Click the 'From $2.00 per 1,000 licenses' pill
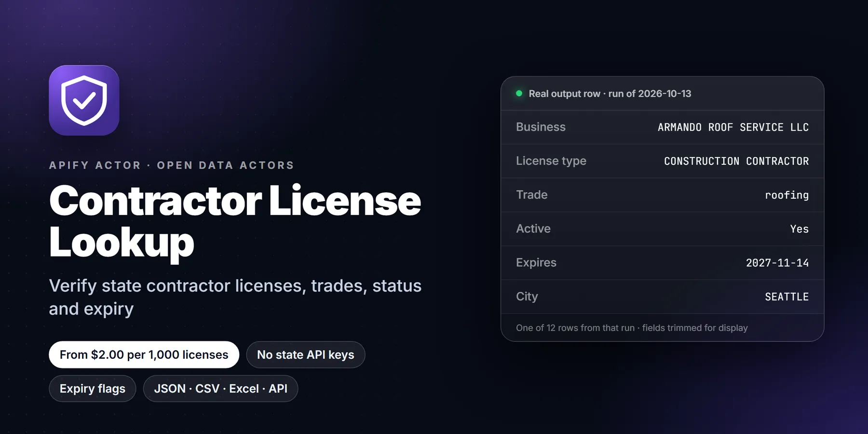The image size is (868, 434). tap(144, 355)
